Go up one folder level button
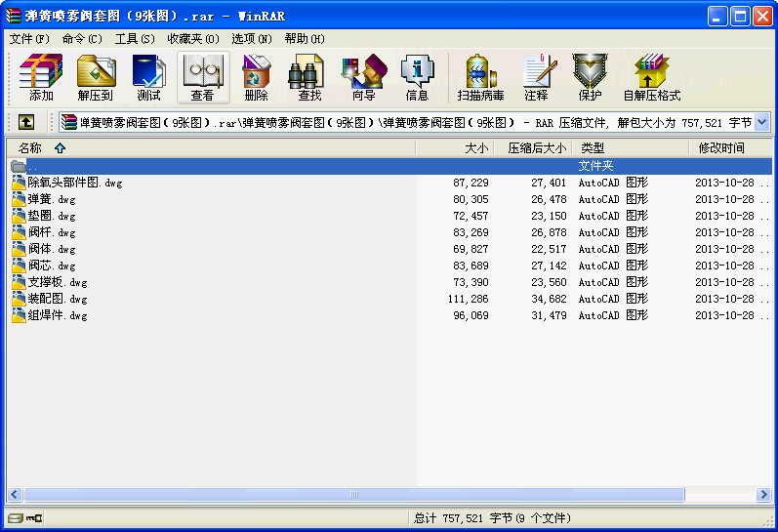Image resolution: width=778 pixels, height=532 pixels. click(26, 122)
